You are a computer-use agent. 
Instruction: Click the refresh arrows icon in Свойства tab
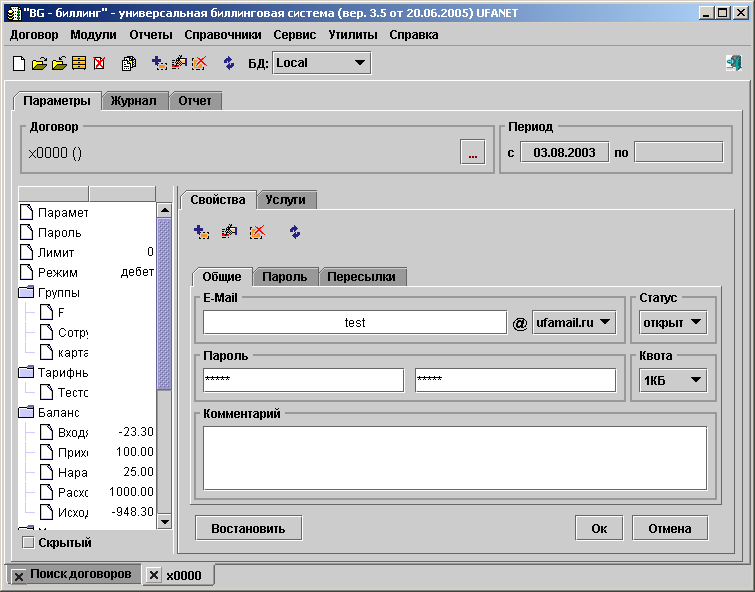(295, 232)
